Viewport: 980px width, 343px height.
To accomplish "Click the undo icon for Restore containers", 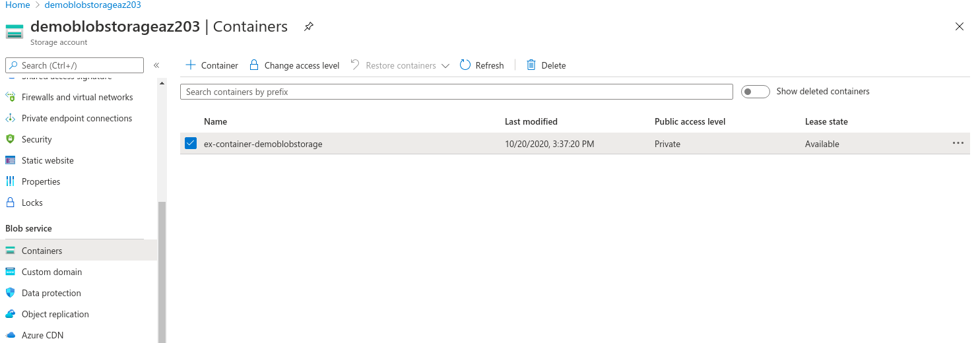I will click(x=355, y=64).
